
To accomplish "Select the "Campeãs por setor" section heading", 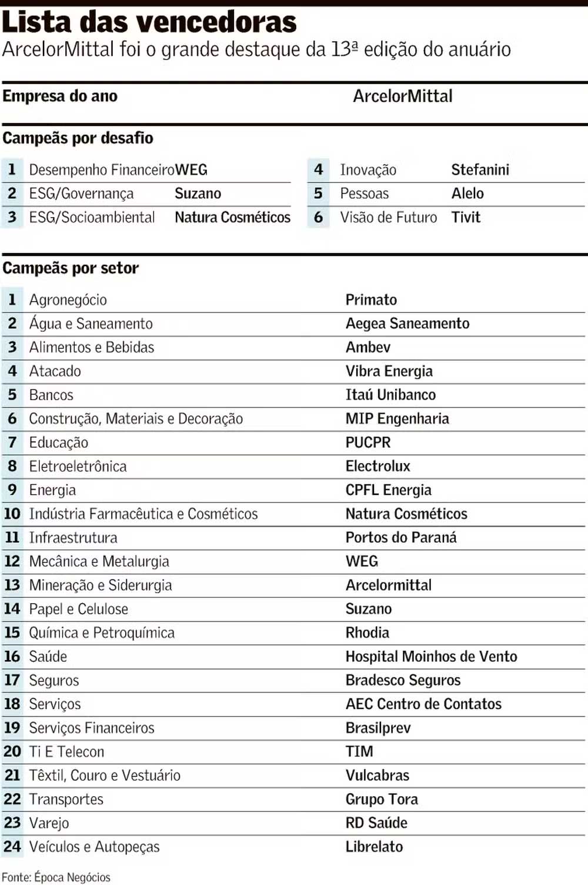I will coord(71,268).
